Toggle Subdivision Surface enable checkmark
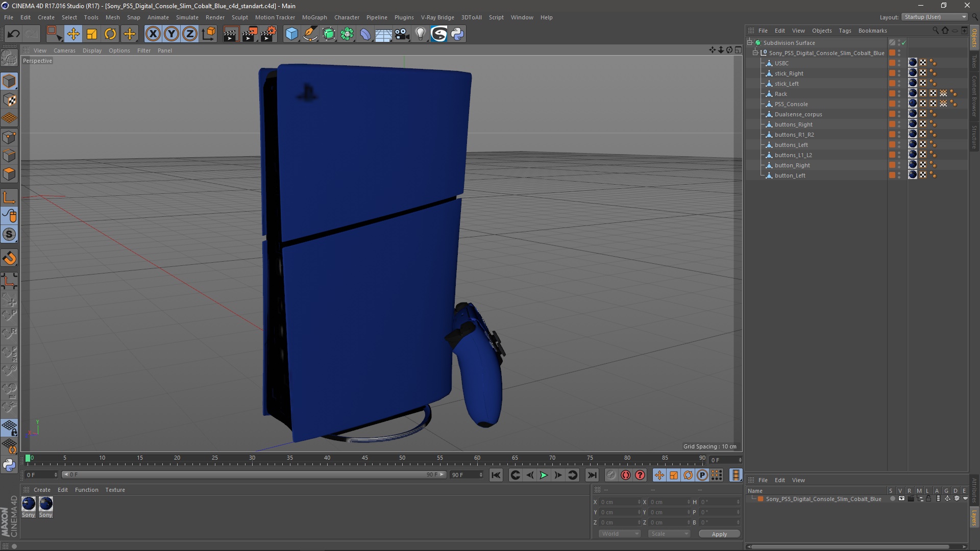The image size is (980, 551). coord(904,43)
